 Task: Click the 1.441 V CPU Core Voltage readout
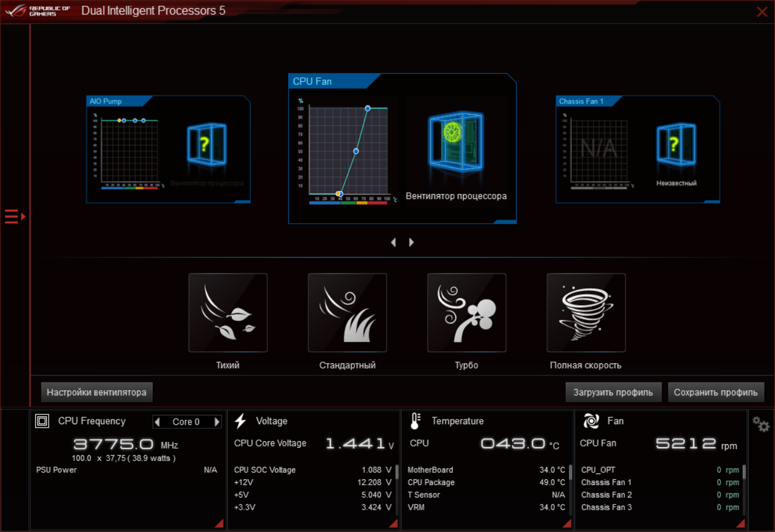tap(360, 444)
